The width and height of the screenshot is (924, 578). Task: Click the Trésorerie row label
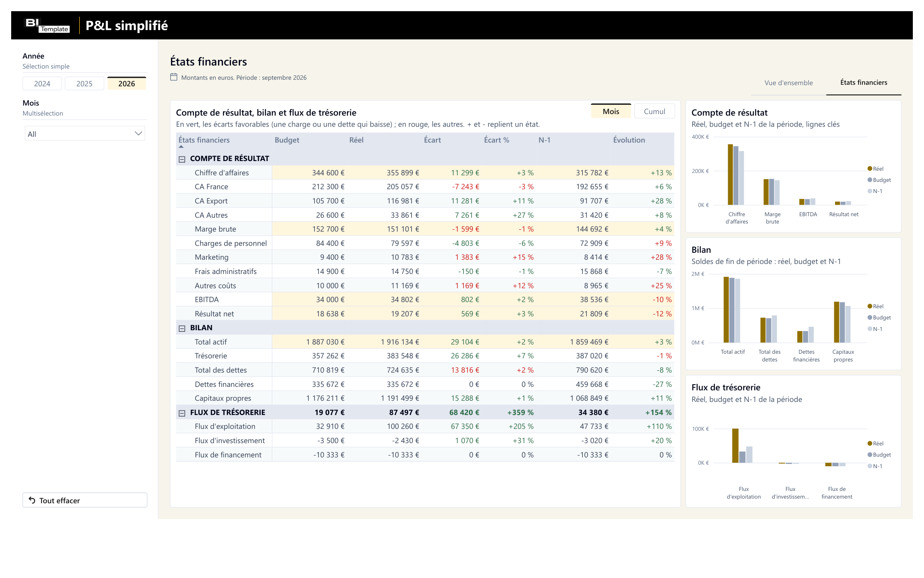click(211, 356)
